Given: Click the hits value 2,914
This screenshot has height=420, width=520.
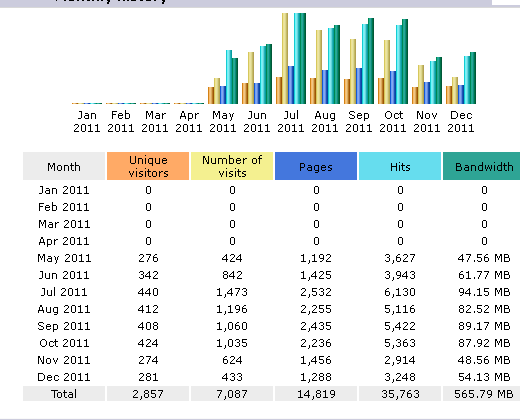Looking at the screenshot, I should [x=400, y=360].
